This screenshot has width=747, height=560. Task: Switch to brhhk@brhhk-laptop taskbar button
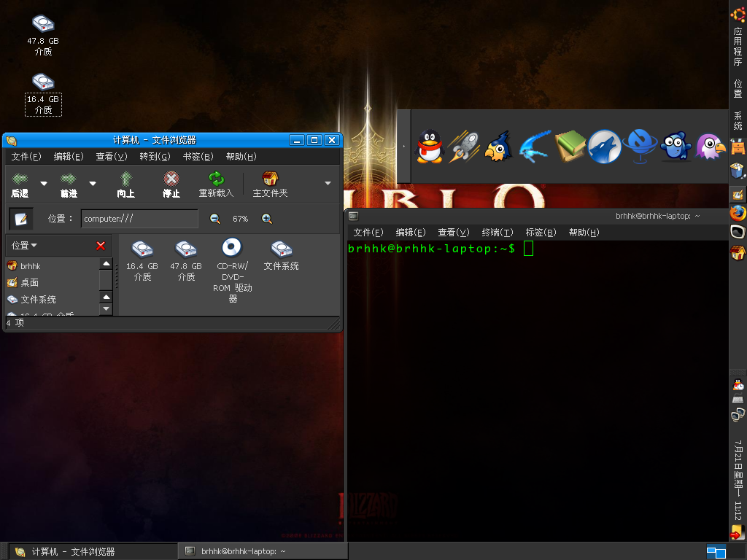[x=263, y=551]
